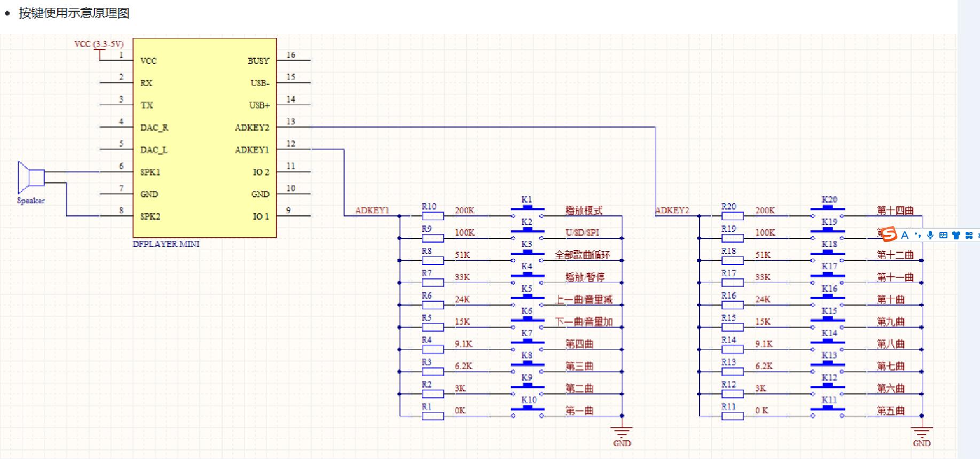Click the '播放模式' label beside K1
The image size is (980, 459).
tap(584, 210)
